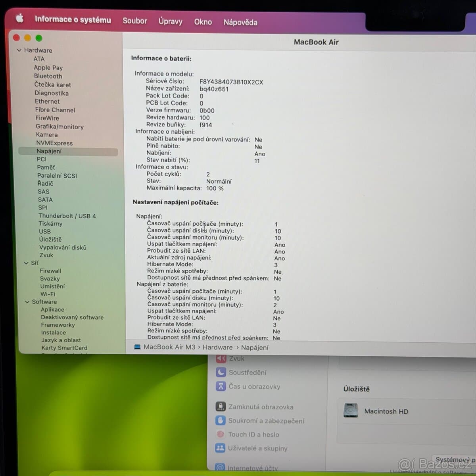Select Ethernet in the sidebar
The image size is (476, 476).
click(x=47, y=102)
